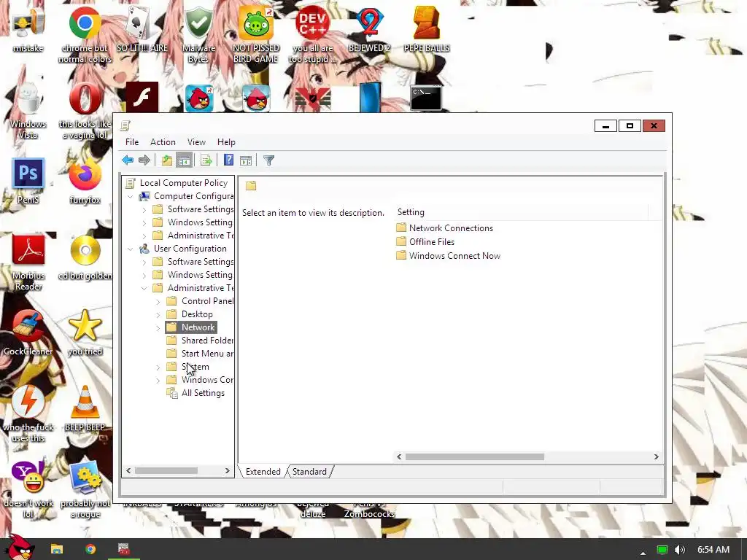Image resolution: width=747 pixels, height=560 pixels.
Task: Select the DEV C++ desktop icon
Action: click(312, 36)
